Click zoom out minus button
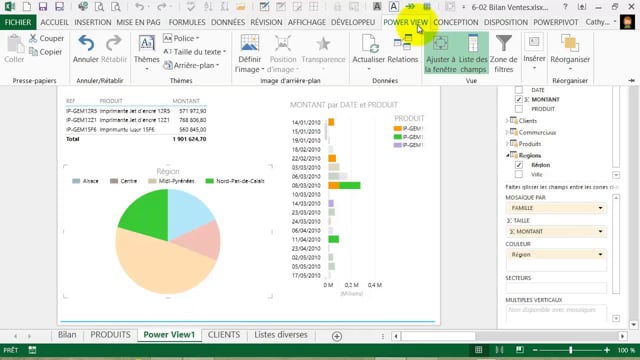Screen dimensions: 640x360 pyautogui.click(x=535, y=350)
